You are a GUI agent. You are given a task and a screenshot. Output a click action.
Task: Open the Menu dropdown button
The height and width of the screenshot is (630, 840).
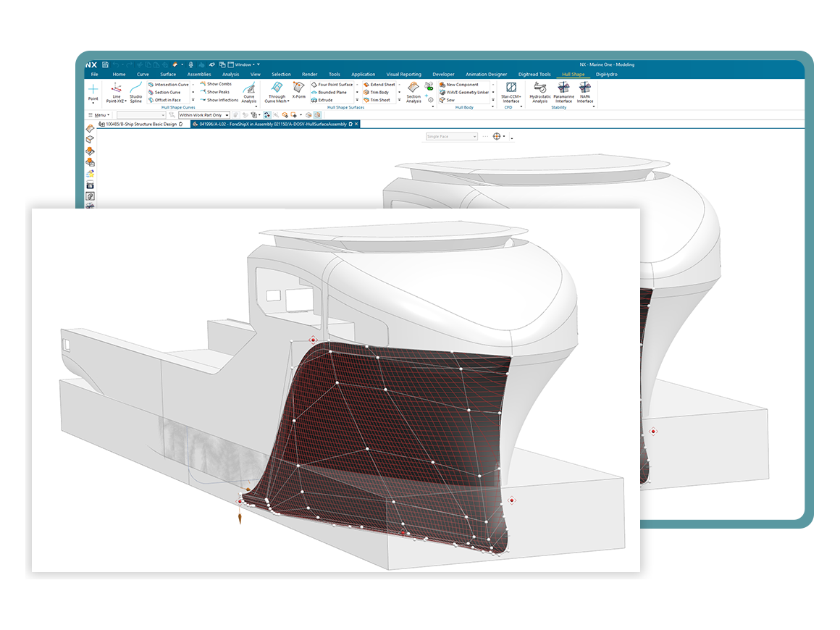coord(99,115)
